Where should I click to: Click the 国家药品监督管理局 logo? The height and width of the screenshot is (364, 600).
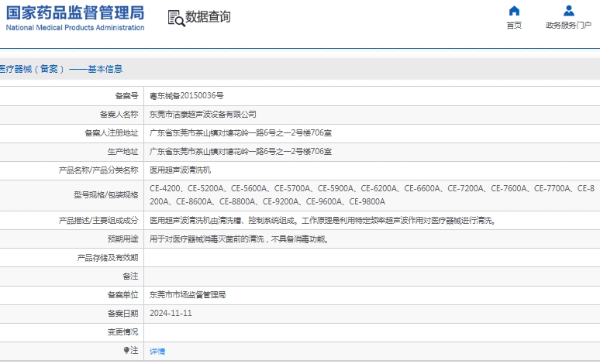75,13
